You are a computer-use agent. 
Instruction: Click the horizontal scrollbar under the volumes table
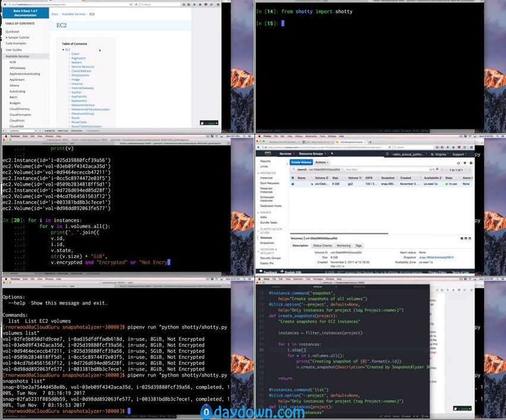pos(339,233)
